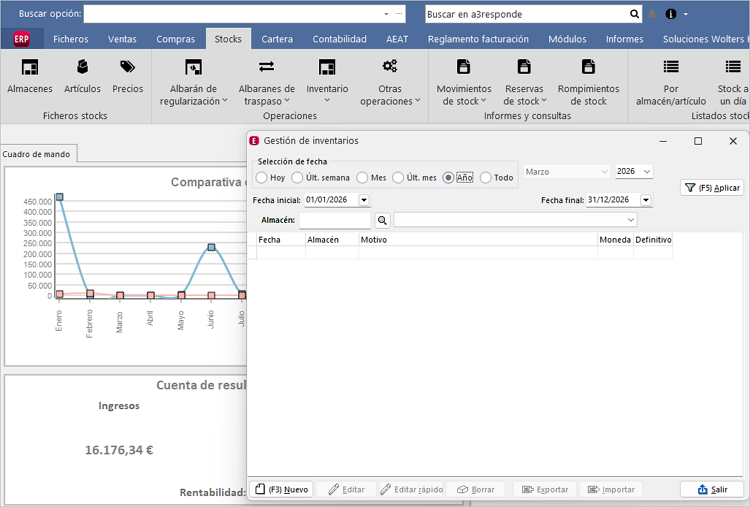Viewport: 750px width, 507px height.
Task: Click the Fecha column header
Action: pos(281,240)
